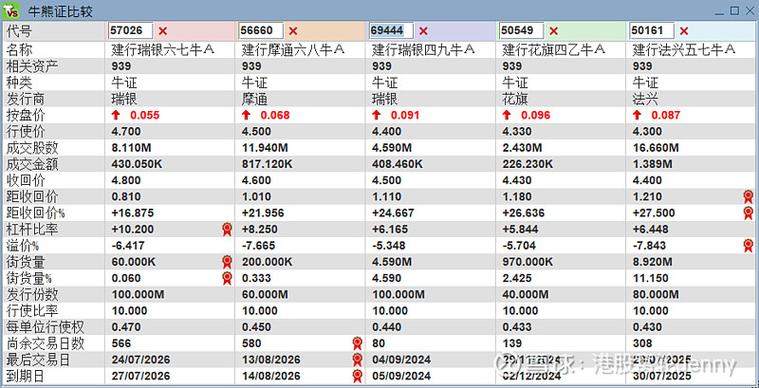Click the 溢价% row label
Viewport: 759px width, 388px height.
coord(23,245)
